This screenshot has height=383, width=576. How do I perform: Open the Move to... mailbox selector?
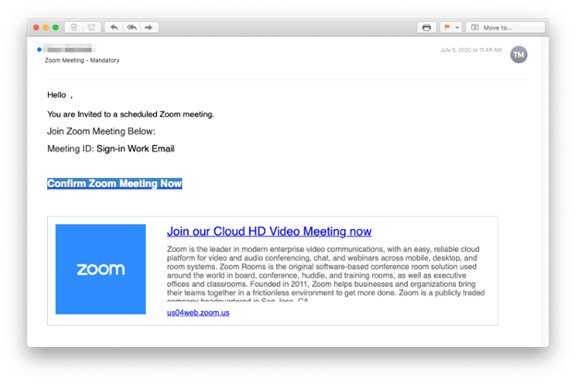point(505,28)
